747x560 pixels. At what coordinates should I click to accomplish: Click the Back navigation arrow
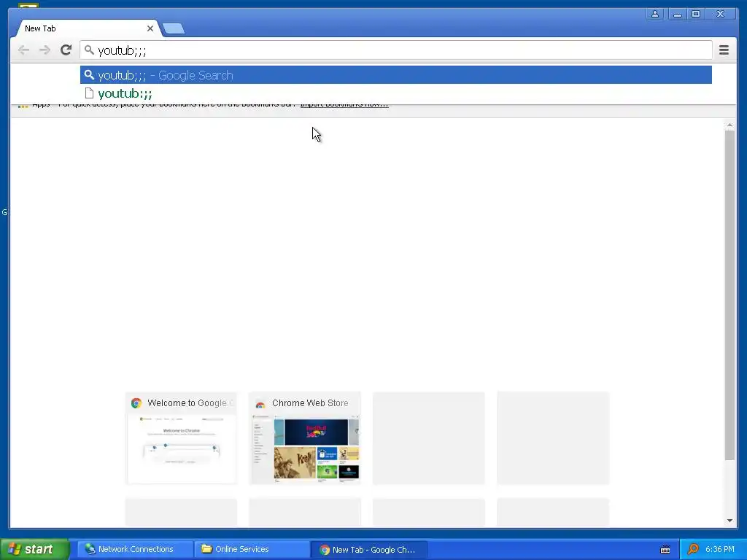pyautogui.click(x=23, y=50)
